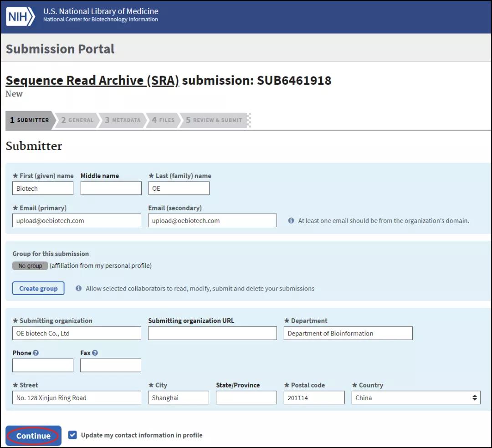
Task: Click text '(affiliation from my personal profile)'
Action: 101,266
